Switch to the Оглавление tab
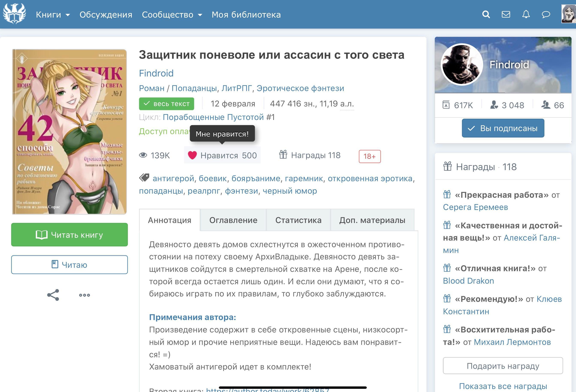 click(233, 220)
